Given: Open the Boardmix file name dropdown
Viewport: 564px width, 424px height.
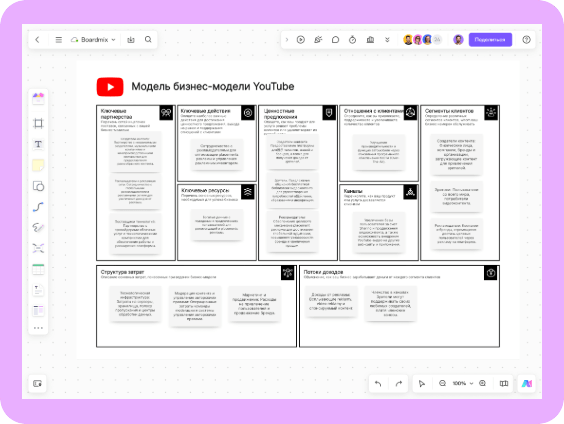Looking at the screenshot, I should coord(93,40).
